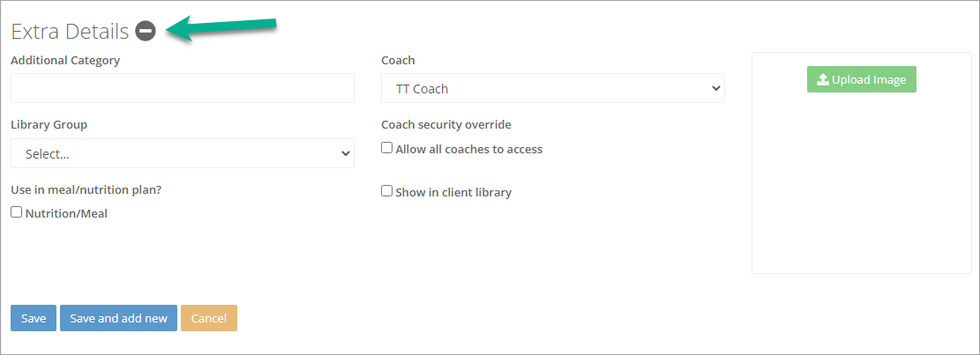The width and height of the screenshot is (980, 355).
Task: Click the Save and add new button
Action: coord(119,318)
